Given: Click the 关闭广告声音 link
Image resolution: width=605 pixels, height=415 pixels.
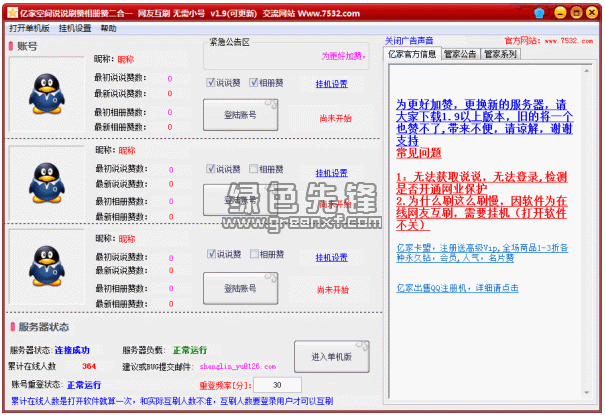Looking at the screenshot, I should [413, 41].
